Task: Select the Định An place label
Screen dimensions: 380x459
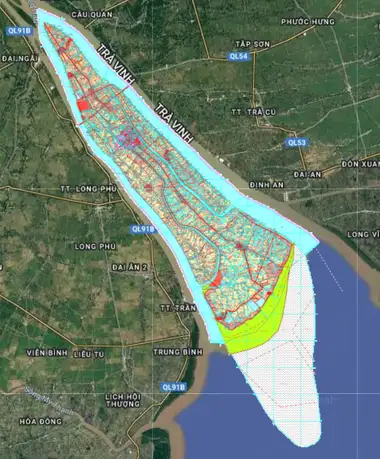Action: 267,185
